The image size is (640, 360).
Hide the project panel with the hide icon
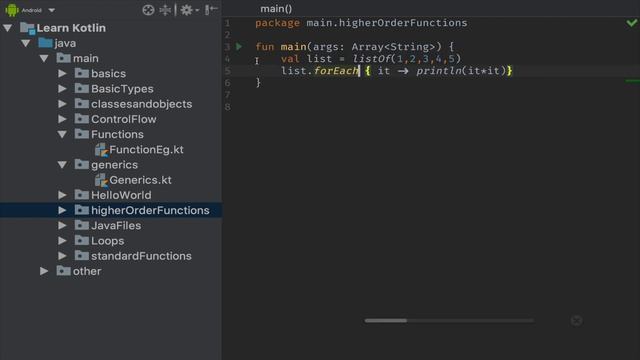click(211, 10)
